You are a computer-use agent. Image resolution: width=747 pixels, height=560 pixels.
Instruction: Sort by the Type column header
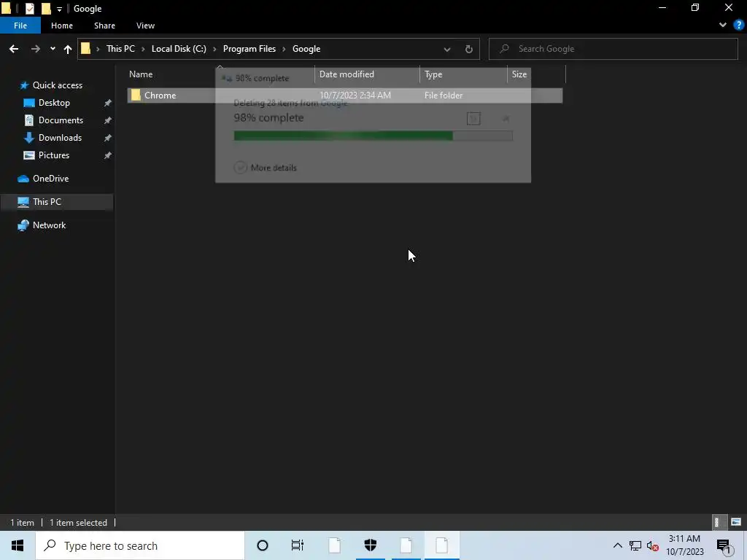[x=433, y=74]
